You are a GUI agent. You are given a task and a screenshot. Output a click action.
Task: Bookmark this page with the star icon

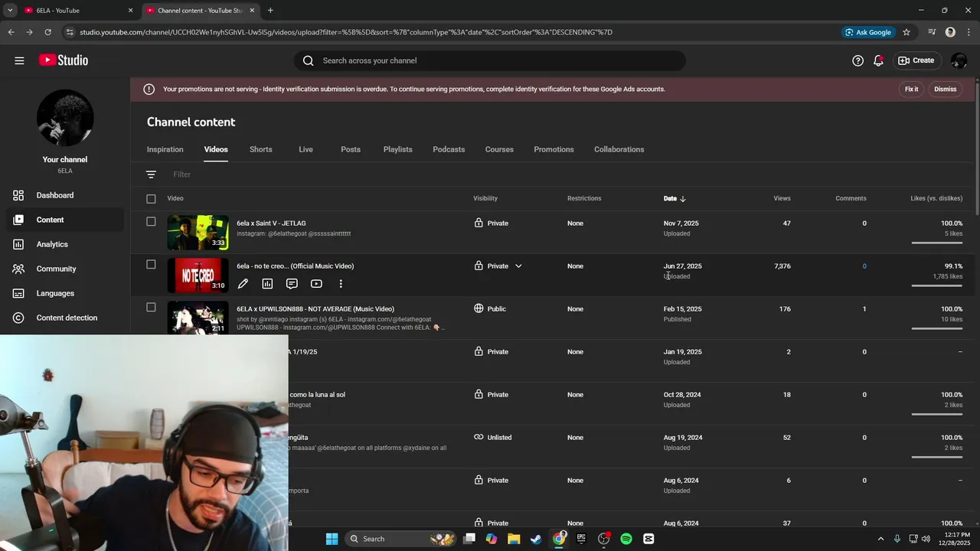pos(906,32)
